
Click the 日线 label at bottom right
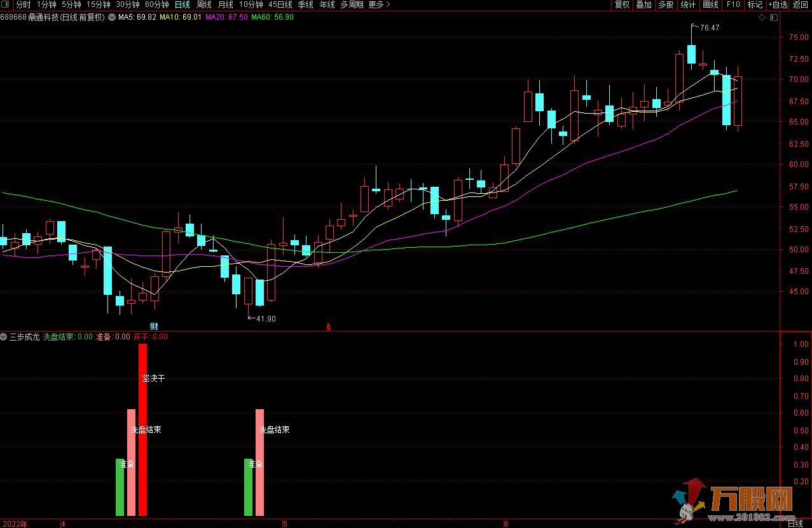pos(795,524)
